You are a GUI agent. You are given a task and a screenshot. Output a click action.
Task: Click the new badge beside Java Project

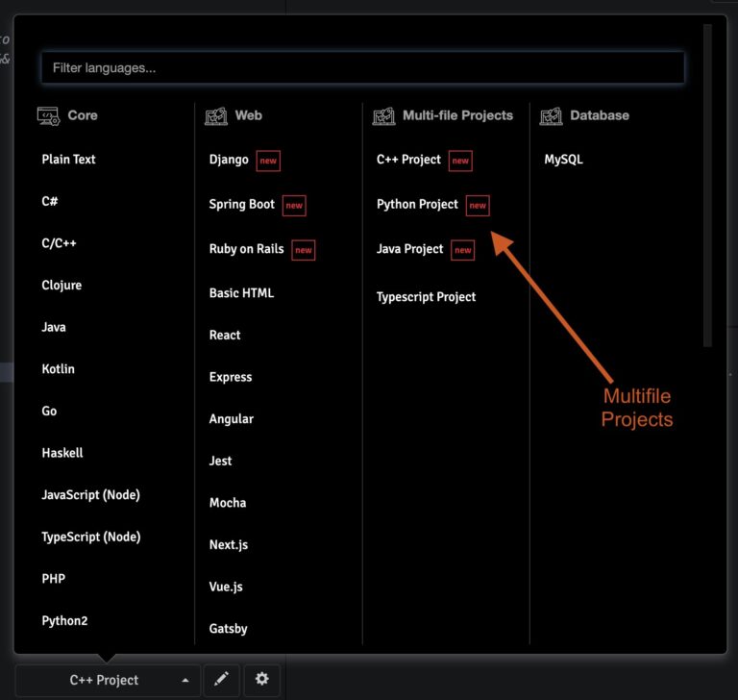tap(462, 250)
